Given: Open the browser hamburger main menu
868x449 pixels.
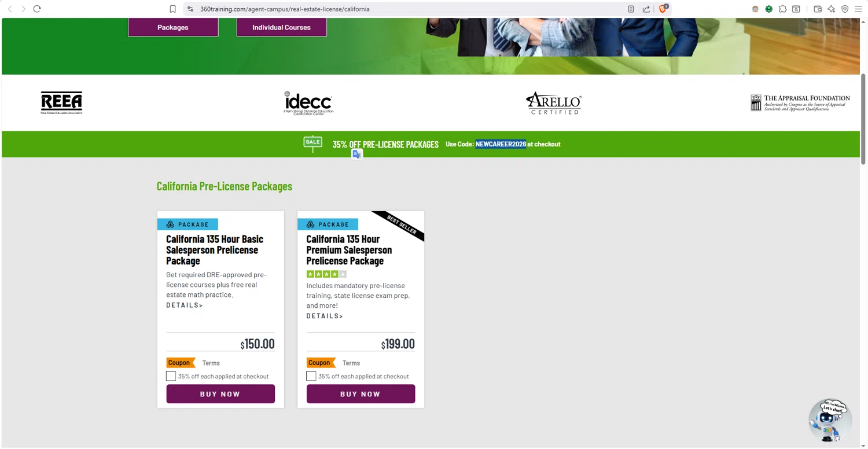Looking at the screenshot, I should 858,9.
